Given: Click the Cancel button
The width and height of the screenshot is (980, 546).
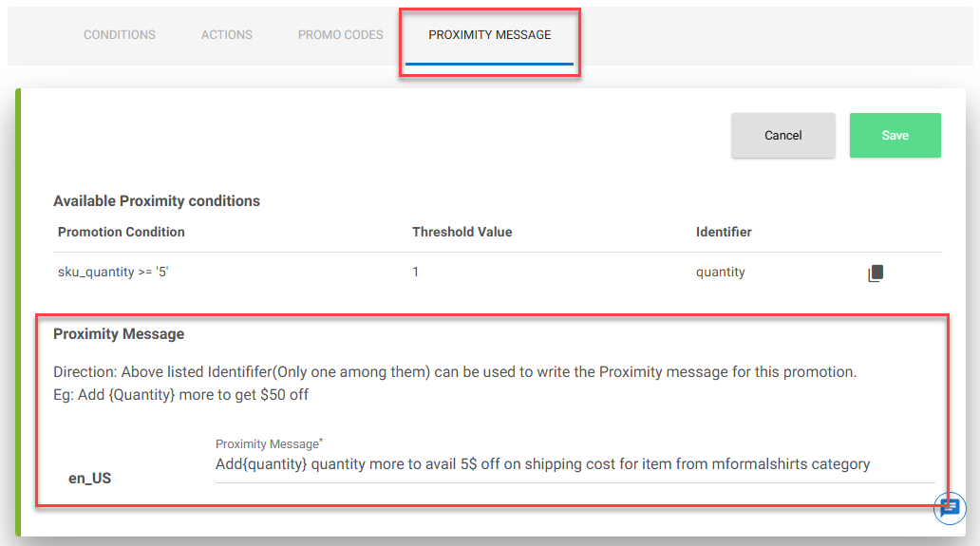Looking at the screenshot, I should (783, 136).
